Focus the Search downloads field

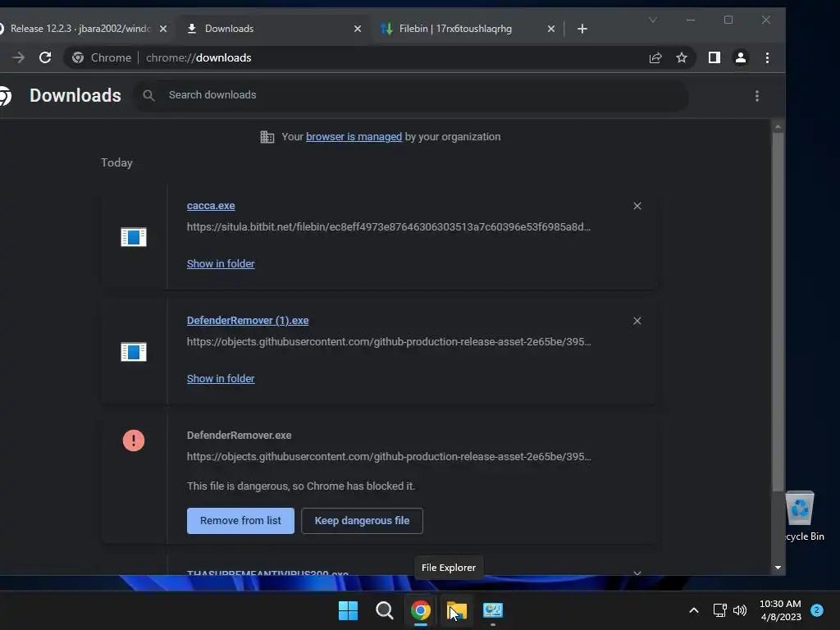[x=412, y=95]
